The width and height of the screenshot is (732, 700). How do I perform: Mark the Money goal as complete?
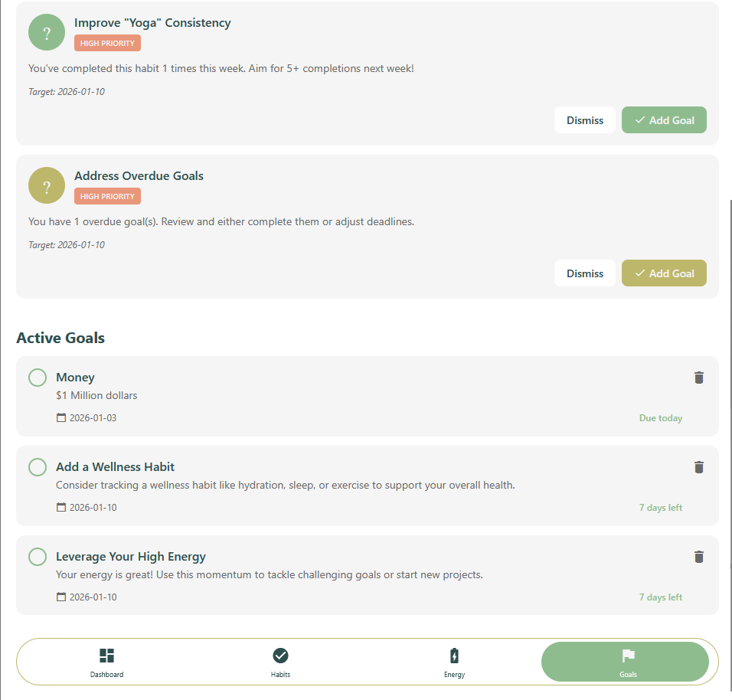click(38, 378)
